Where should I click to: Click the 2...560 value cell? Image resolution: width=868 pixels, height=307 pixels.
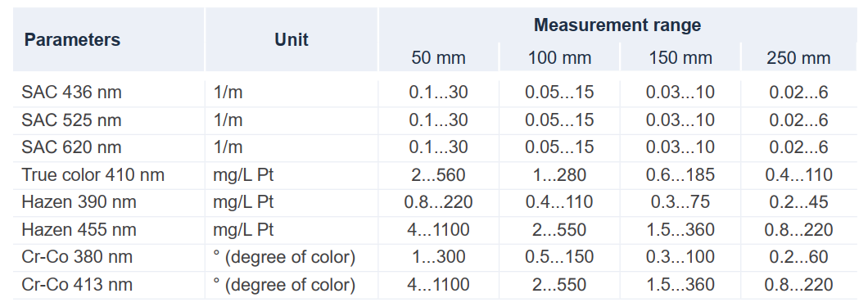click(x=438, y=175)
